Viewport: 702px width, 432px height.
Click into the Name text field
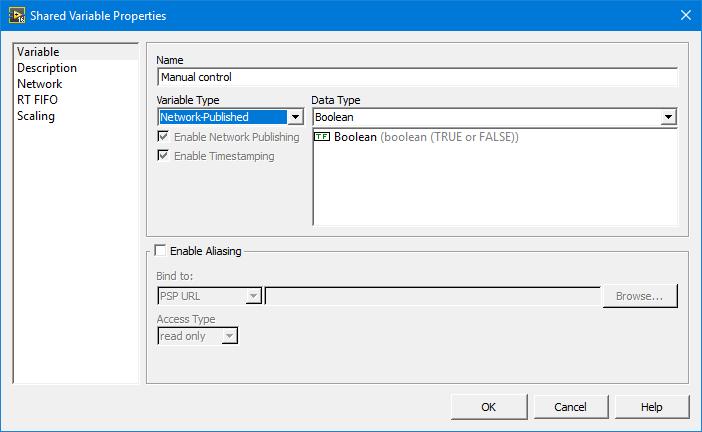click(x=417, y=77)
